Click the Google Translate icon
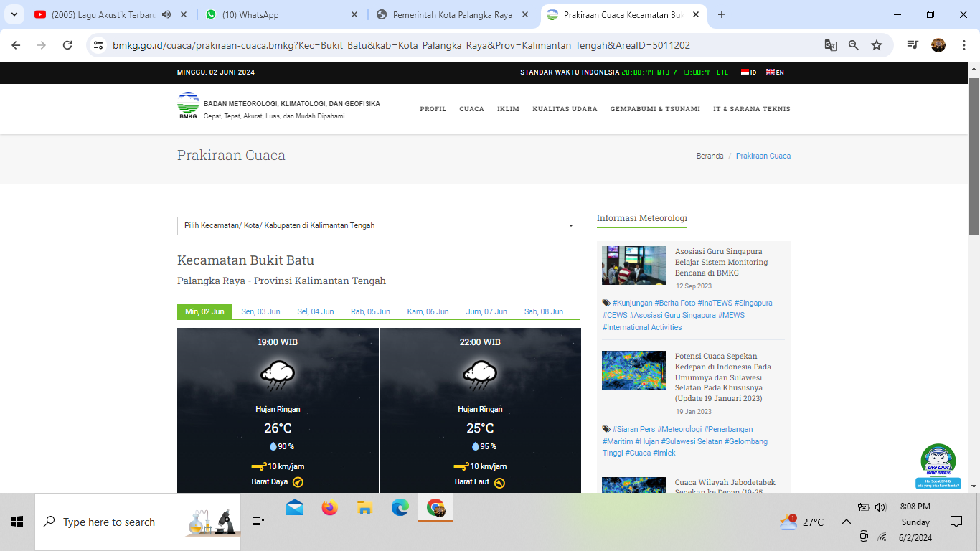980x551 pixels. click(831, 45)
